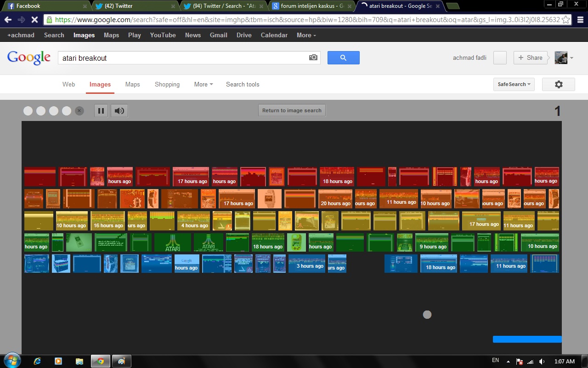This screenshot has height=368, width=588.
Task: Open Search tools
Action: pos(243,84)
